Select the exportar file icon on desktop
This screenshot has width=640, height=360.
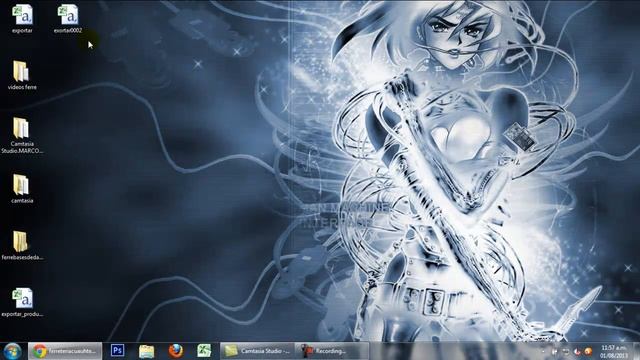[22, 18]
